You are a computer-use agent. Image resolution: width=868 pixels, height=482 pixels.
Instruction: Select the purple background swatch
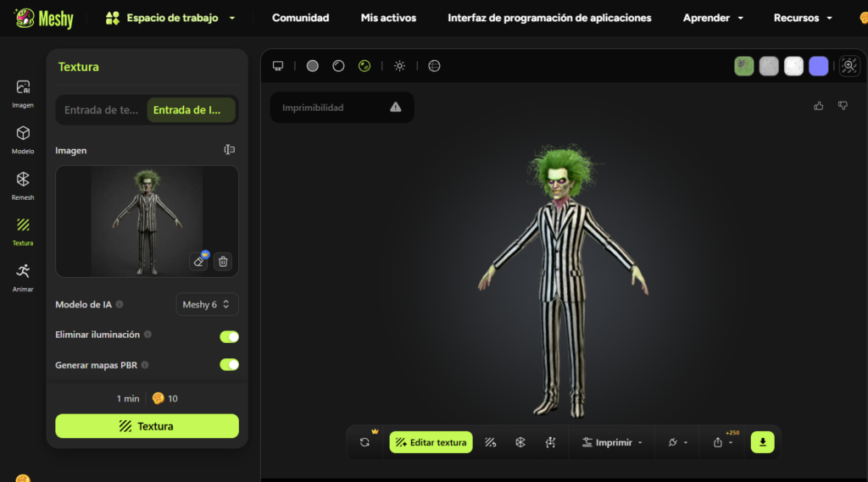819,66
